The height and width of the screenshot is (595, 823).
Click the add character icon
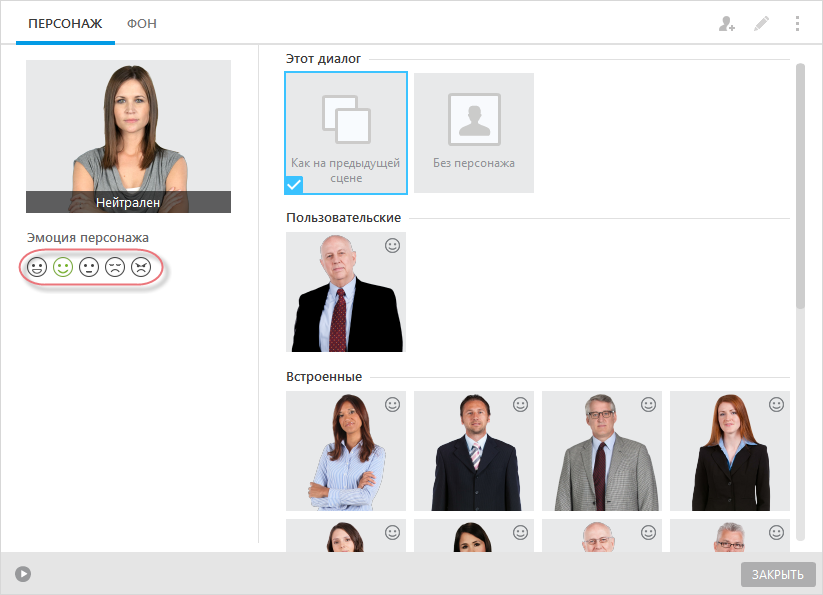click(726, 24)
